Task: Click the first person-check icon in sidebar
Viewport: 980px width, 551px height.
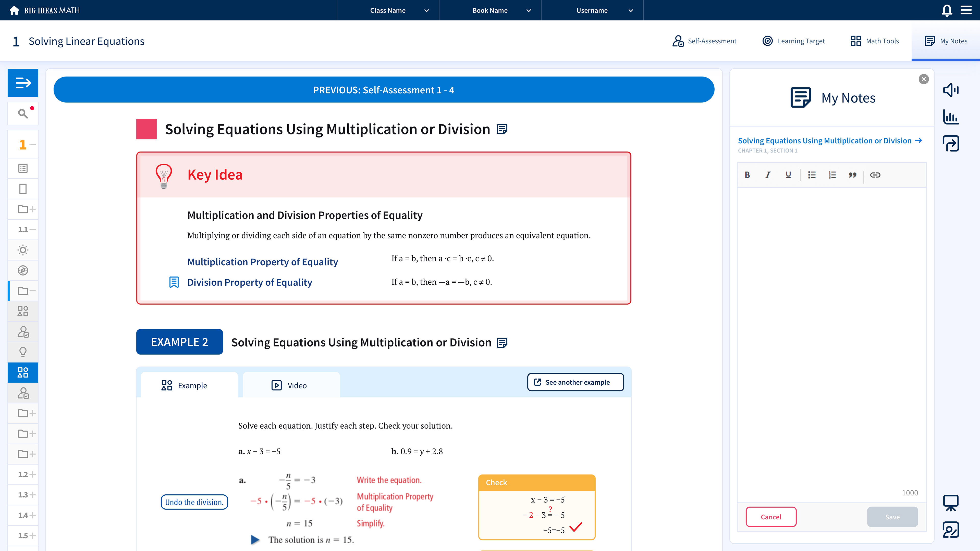Action: 23,332
